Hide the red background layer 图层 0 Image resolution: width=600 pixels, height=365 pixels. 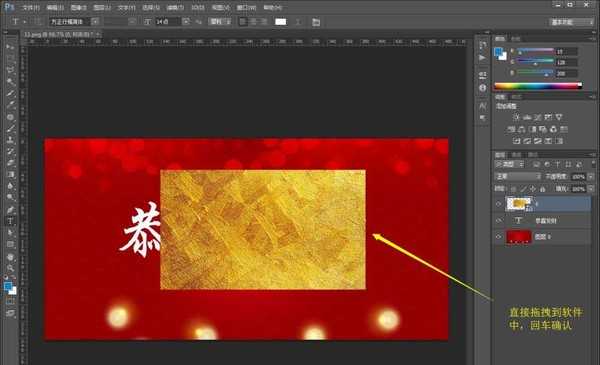pyautogui.click(x=498, y=237)
